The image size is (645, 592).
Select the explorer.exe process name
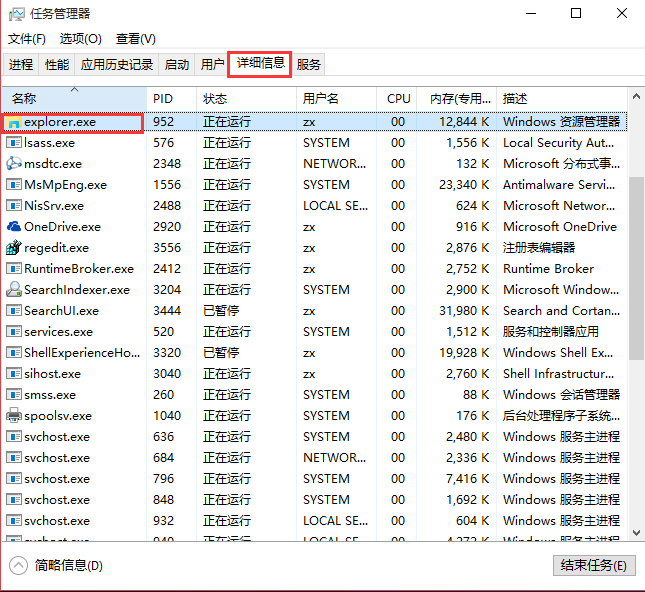pyautogui.click(x=60, y=122)
